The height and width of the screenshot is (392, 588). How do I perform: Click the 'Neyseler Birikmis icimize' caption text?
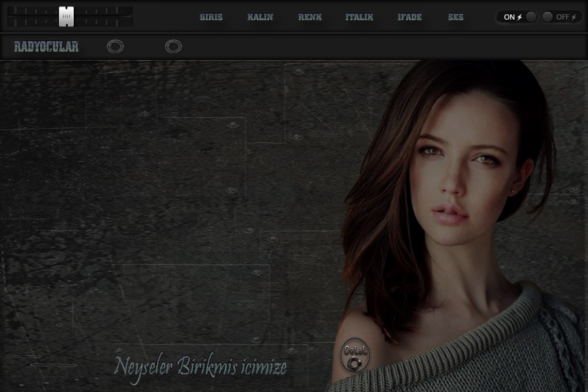point(200,367)
